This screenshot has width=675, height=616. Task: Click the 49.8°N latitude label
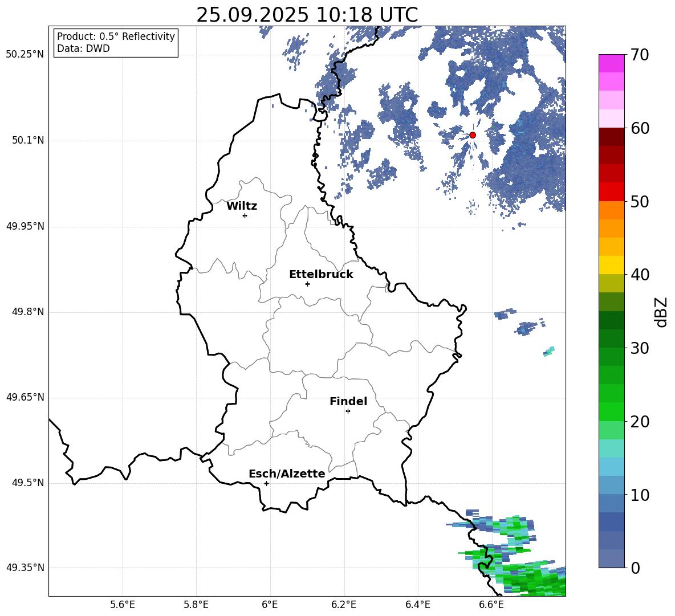click(x=27, y=312)
